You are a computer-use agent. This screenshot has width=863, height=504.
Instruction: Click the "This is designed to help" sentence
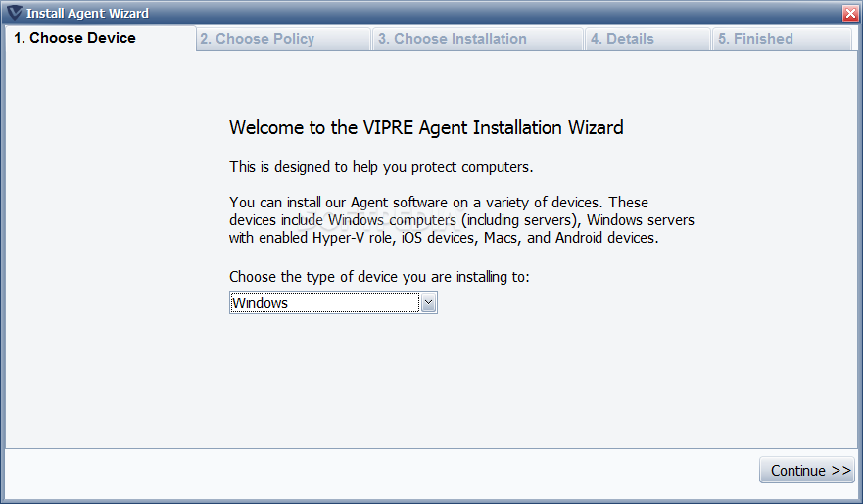click(381, 167)
